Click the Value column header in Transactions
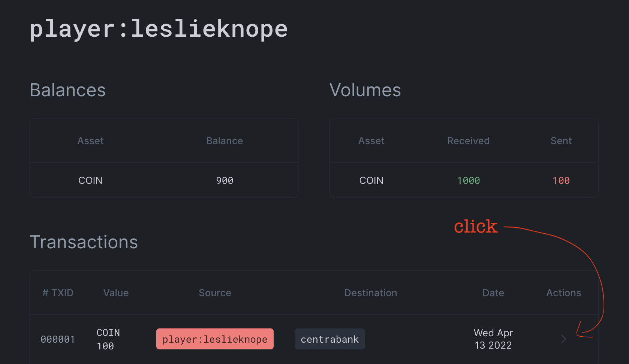629x364 pixels. (116, 293)
